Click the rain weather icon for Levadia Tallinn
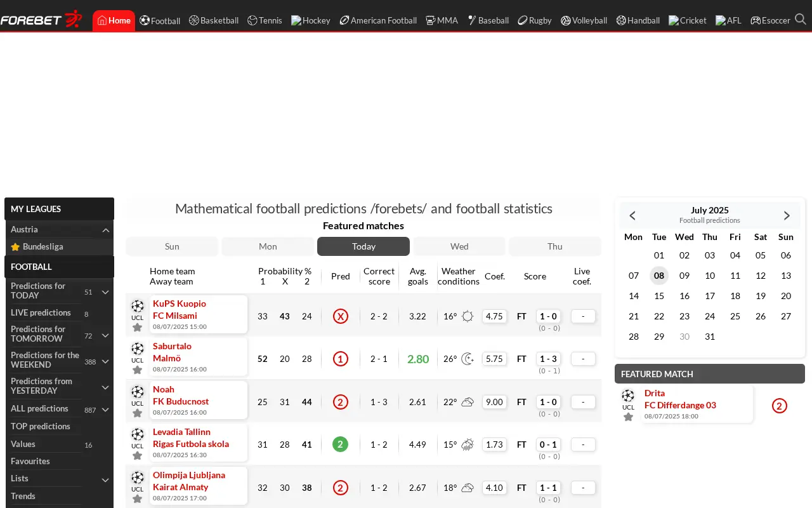This screenshot has height=508, width=812. (x=468, y=444)
